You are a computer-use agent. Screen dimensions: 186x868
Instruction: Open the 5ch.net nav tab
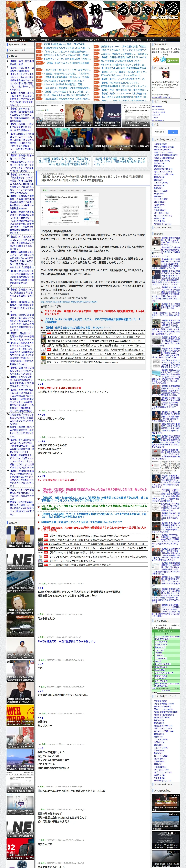click(151, 40)
